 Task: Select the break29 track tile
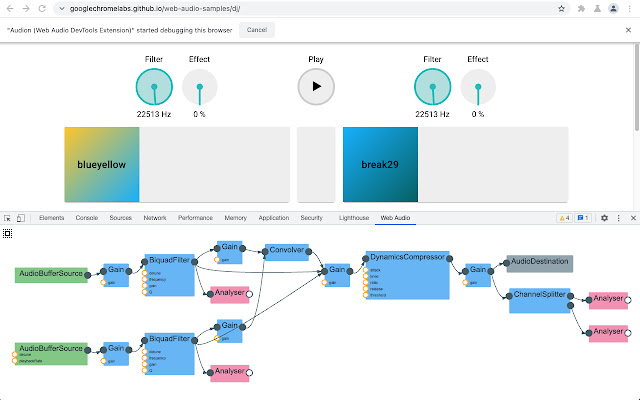(x=380, y=164)
